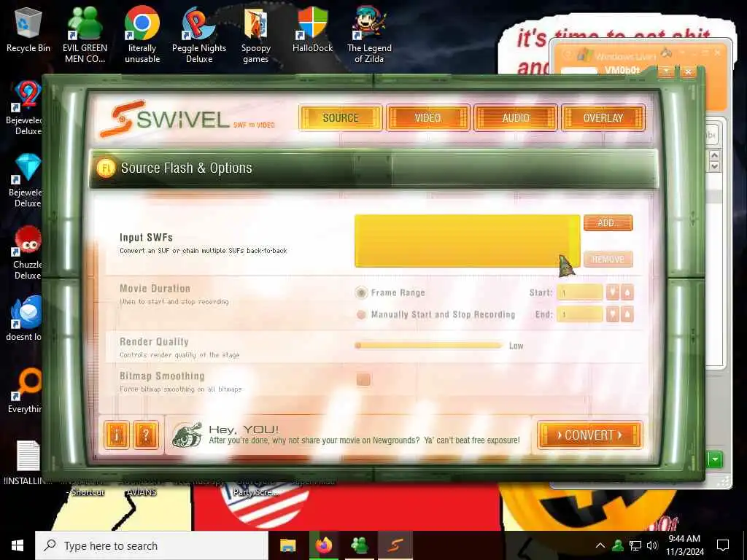Switch to the AUDIO tab
This screenshot has height=560, width=747.
(516, 117)
